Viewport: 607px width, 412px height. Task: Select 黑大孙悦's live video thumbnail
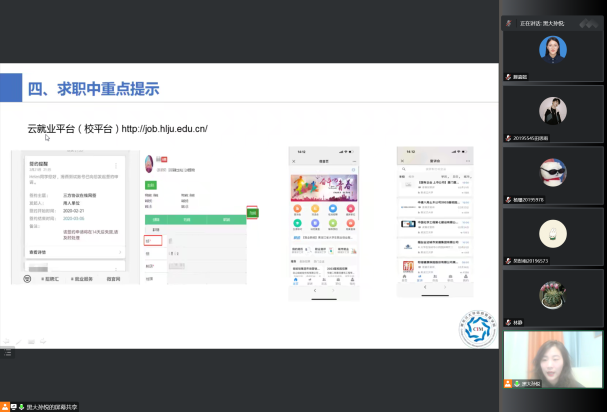coord(553,359)
